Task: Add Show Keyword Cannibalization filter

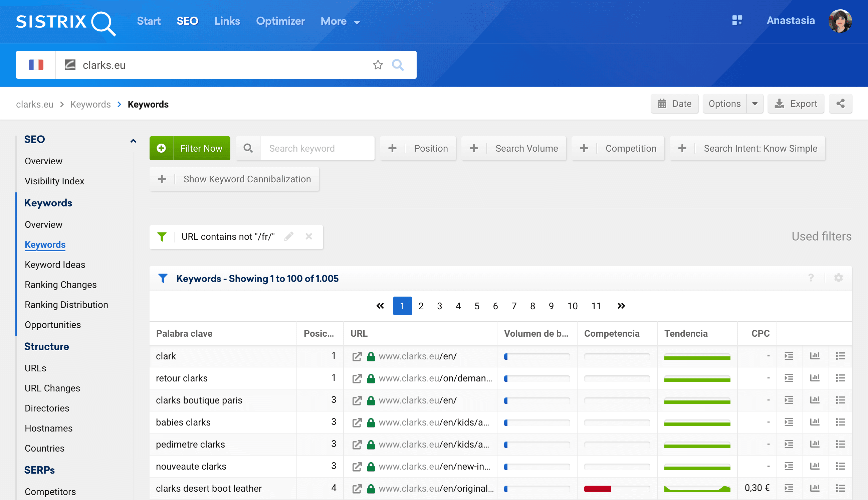Action: pos(234,179)
